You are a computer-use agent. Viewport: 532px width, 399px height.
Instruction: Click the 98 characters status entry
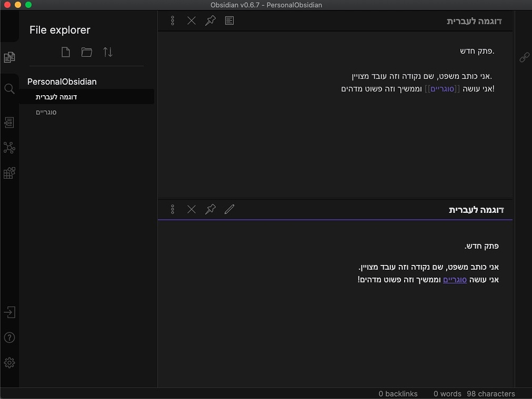tap(490, 394)
